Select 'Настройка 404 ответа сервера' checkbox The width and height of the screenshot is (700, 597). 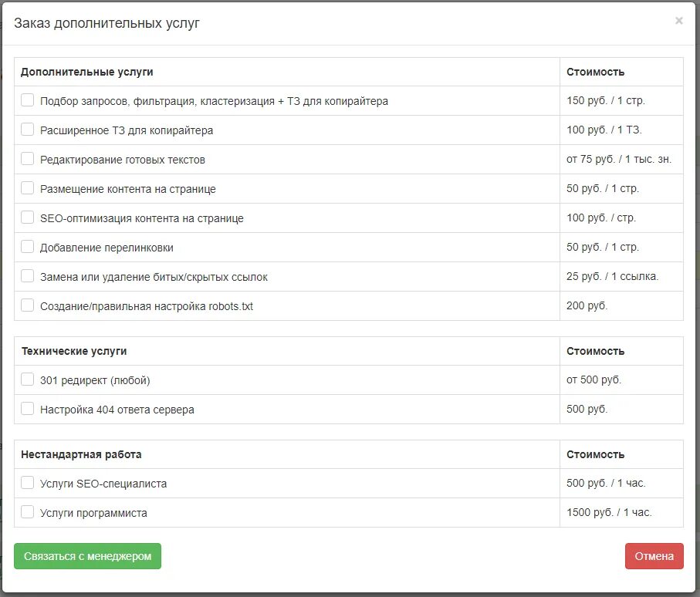click(x=27, y=409)
